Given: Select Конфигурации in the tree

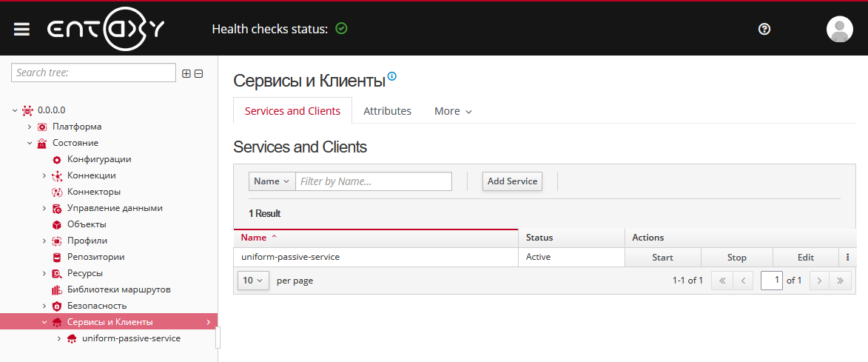Looking at the screenshot, I should (x=98, y=159).
